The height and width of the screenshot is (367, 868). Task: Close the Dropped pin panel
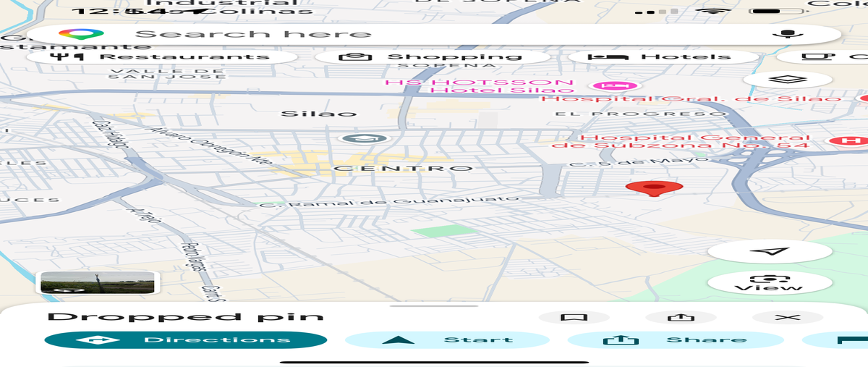coord(788,317)
